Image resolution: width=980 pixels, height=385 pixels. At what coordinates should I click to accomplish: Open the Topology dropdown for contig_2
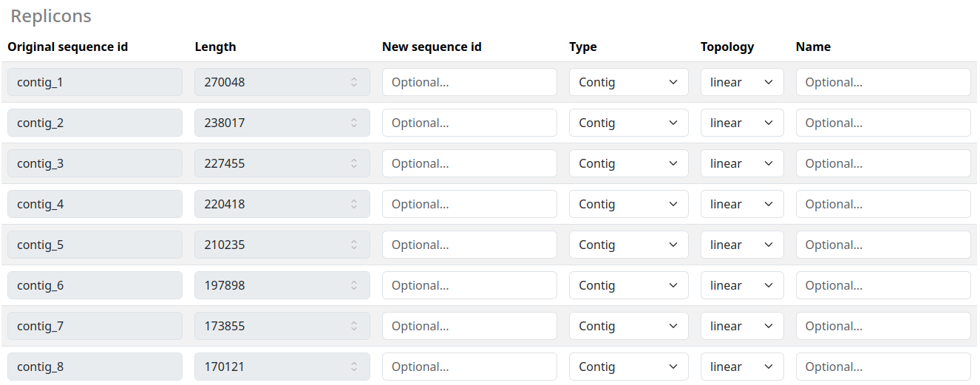742,123
